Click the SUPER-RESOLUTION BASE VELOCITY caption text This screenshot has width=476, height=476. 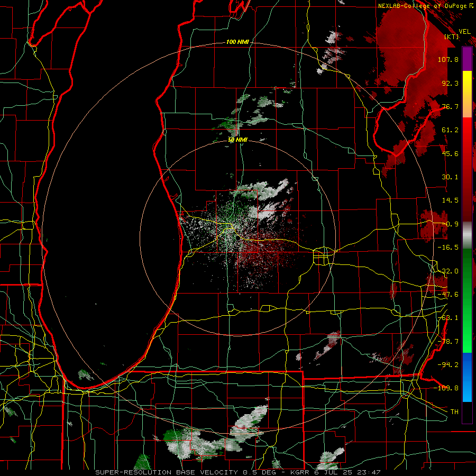[167, 472]
